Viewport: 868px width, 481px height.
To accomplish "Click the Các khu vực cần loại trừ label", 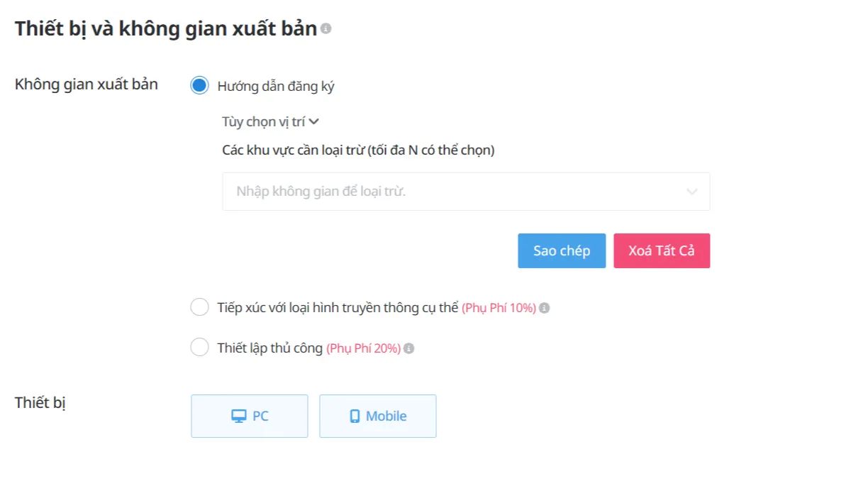I will tap(358, 150).
